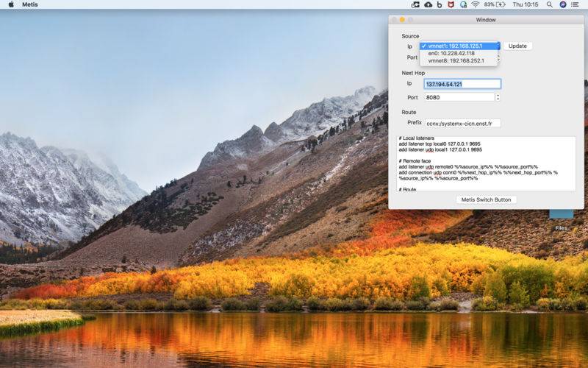Select vmnet1: 192.168.125.1 in the dropdown list
Screen dimensions: 588x368
click(x=460, y=46)
